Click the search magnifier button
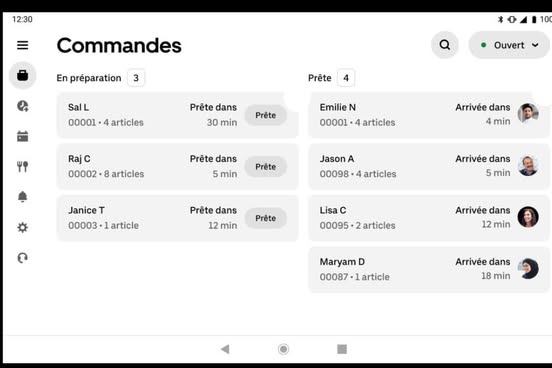 (445, 45)
